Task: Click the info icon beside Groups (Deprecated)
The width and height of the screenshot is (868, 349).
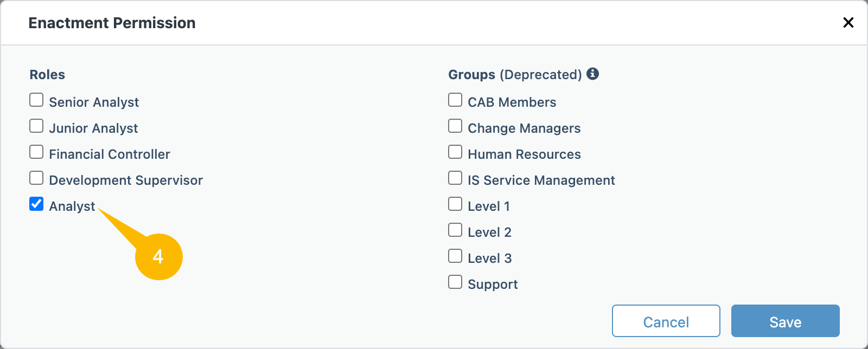Action: (x=593, y=74)
